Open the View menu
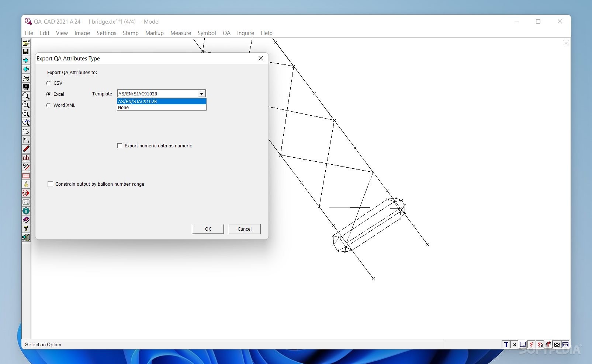The image size is (592, 364). [x=62, y=33]
